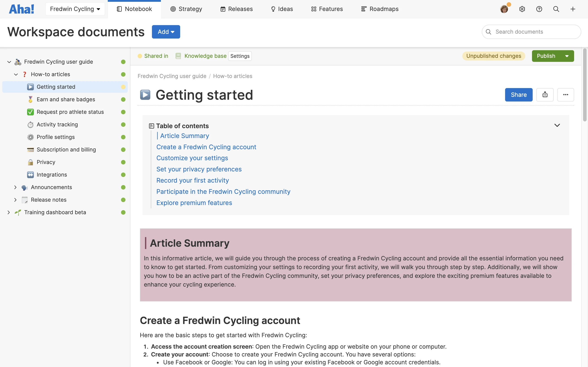Click the vertical scrollbar on right edge
This screenshot has height=367, width=588.
585,85
